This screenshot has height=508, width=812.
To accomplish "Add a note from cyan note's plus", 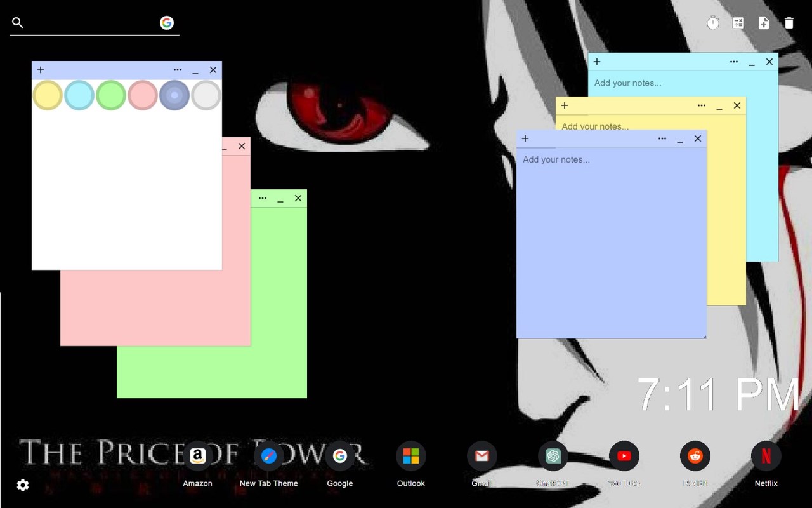I will click(x=597, y=62).
